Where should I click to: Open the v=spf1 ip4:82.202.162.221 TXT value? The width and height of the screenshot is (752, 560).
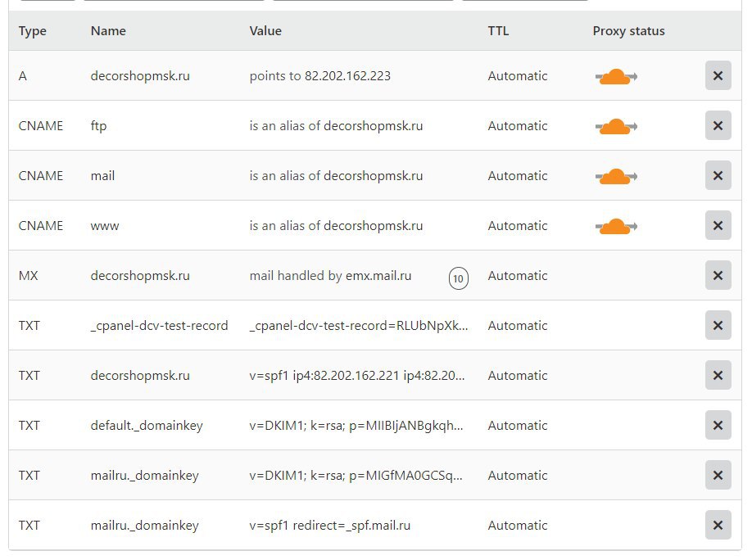click(357, 376)
